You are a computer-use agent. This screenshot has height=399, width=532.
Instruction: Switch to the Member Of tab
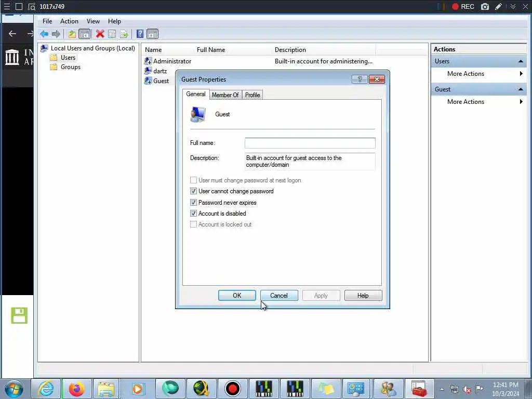(x=225, y=95)
